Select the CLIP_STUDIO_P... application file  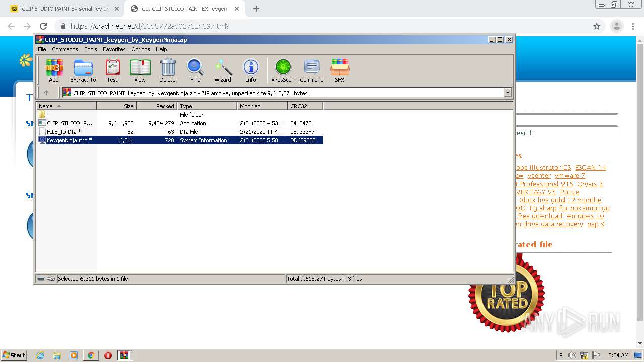tap(180, 123)
